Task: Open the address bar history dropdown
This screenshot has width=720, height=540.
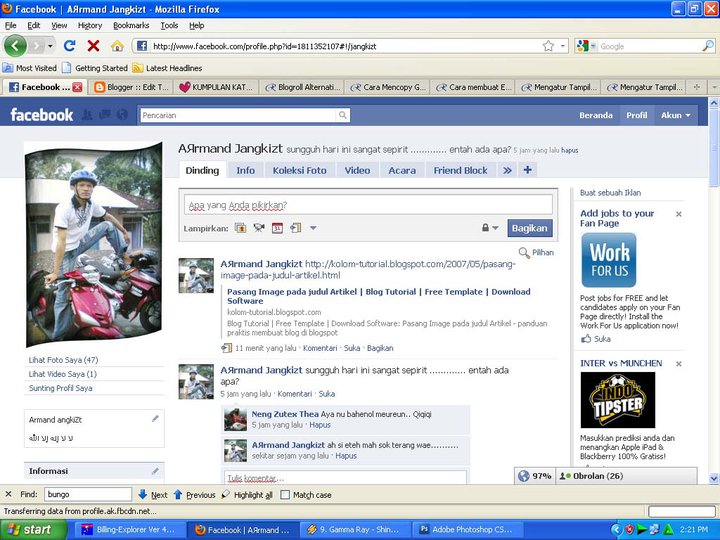Action: [562, 46]
